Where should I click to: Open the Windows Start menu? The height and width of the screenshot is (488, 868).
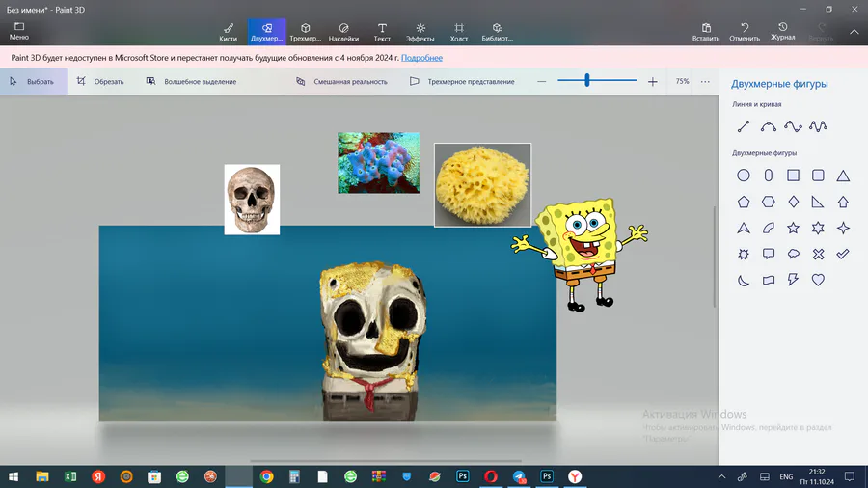coord(14,476)
